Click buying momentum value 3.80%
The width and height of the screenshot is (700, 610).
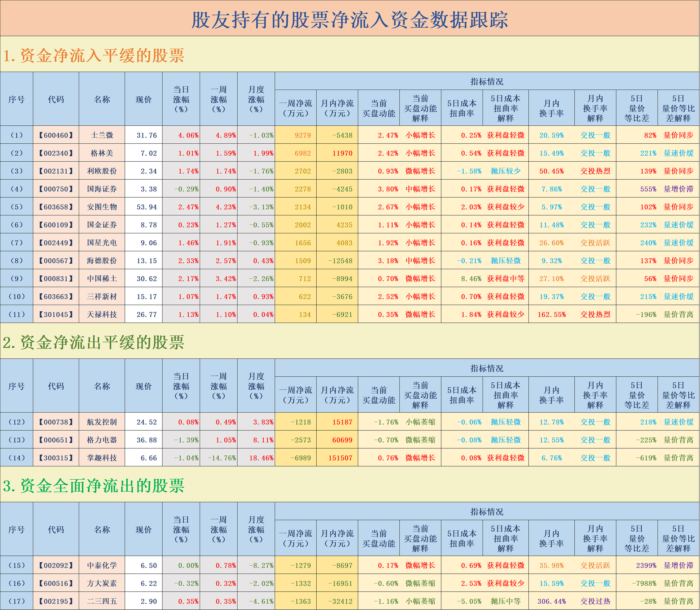point(388,189)
